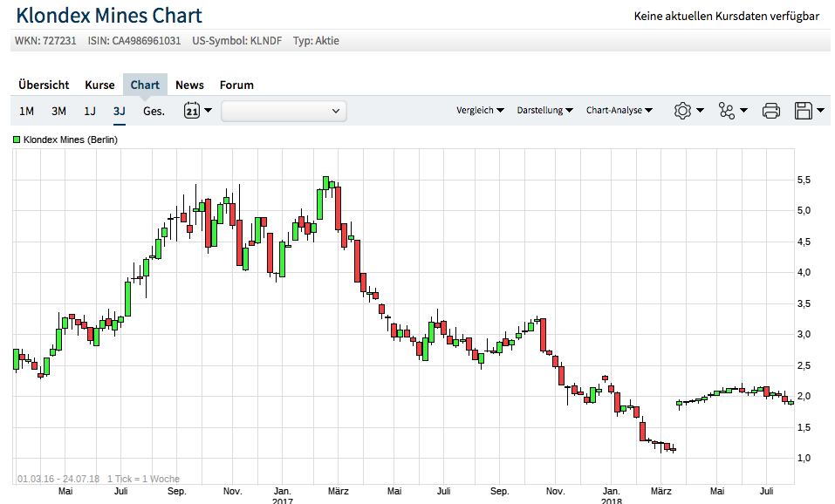Click the save floppy disk icon
Screen dimensions: 835x504
[x=804, y=111]
